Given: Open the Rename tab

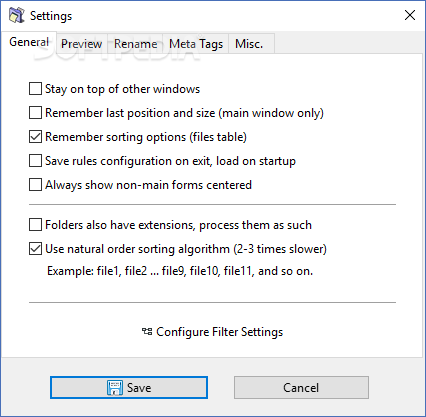Looking at the screenshot, I should point(136,44).
